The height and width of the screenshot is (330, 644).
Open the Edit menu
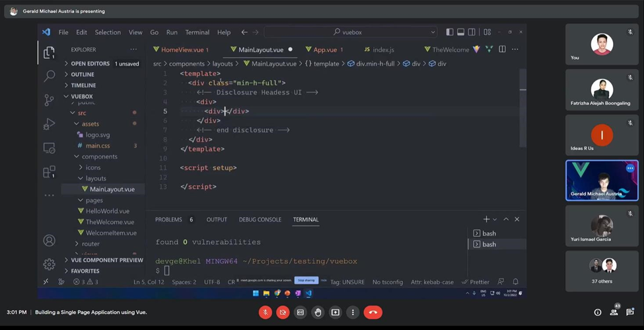pos(81,32)
